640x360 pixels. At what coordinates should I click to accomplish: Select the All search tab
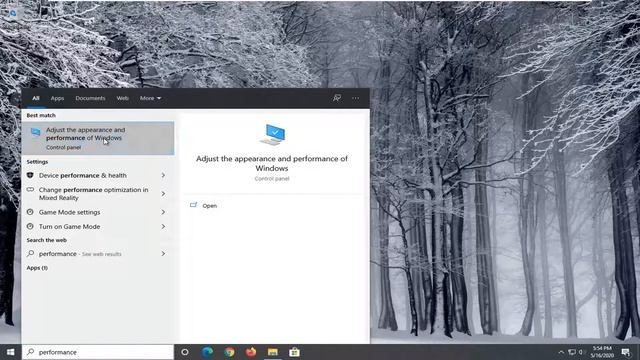[x=36, y=98]
